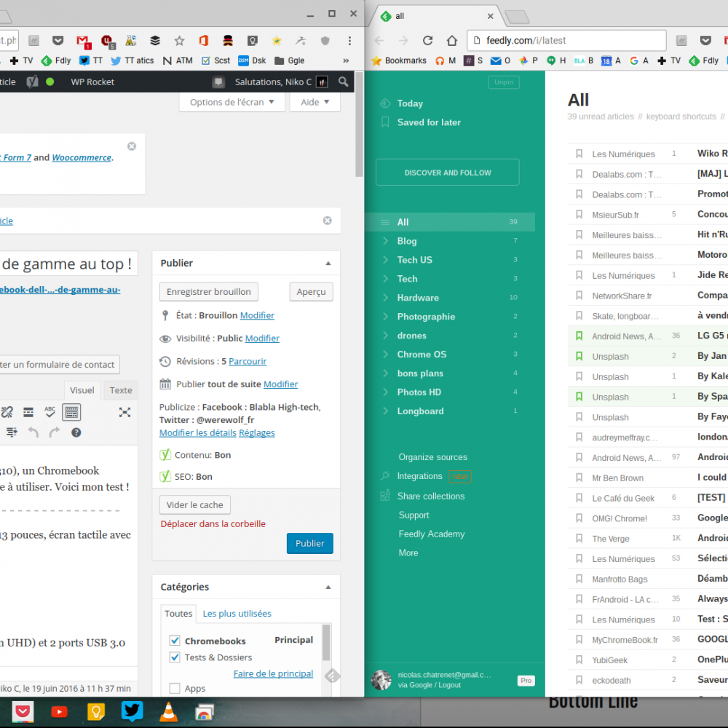The height and width of the screenshot is (728, 728).
Task: Click the bookmark star icon in left browser
Action: pos(179,41)
